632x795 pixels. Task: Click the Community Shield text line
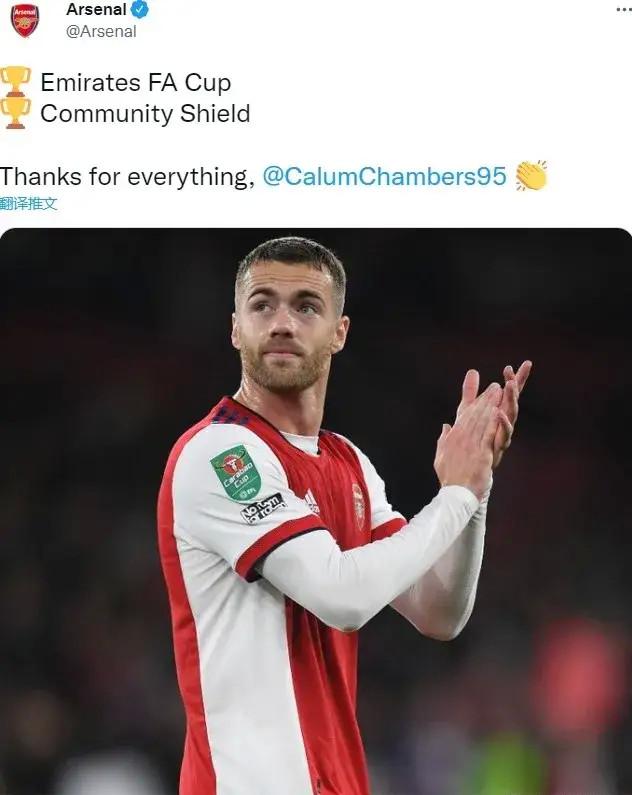(145, 114)
